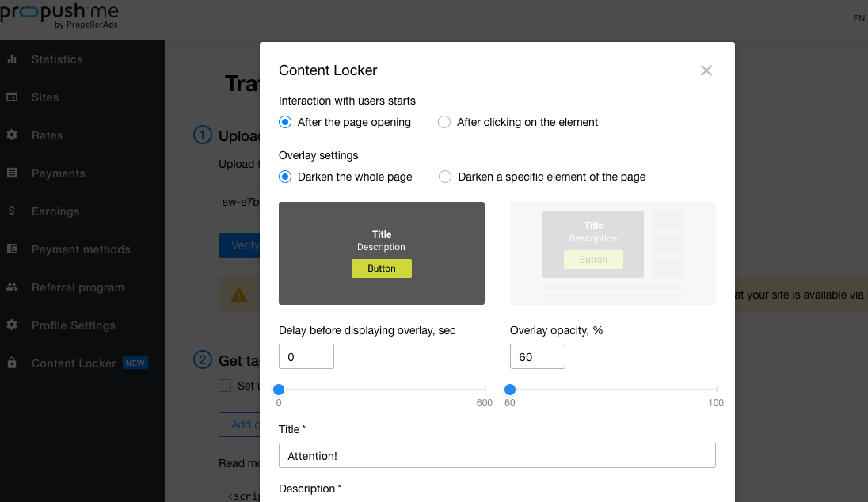The width and height of the screenshot is (868, 502).
Task: Select 'Darken the whole page' radio option
Action: pos(285,177)
